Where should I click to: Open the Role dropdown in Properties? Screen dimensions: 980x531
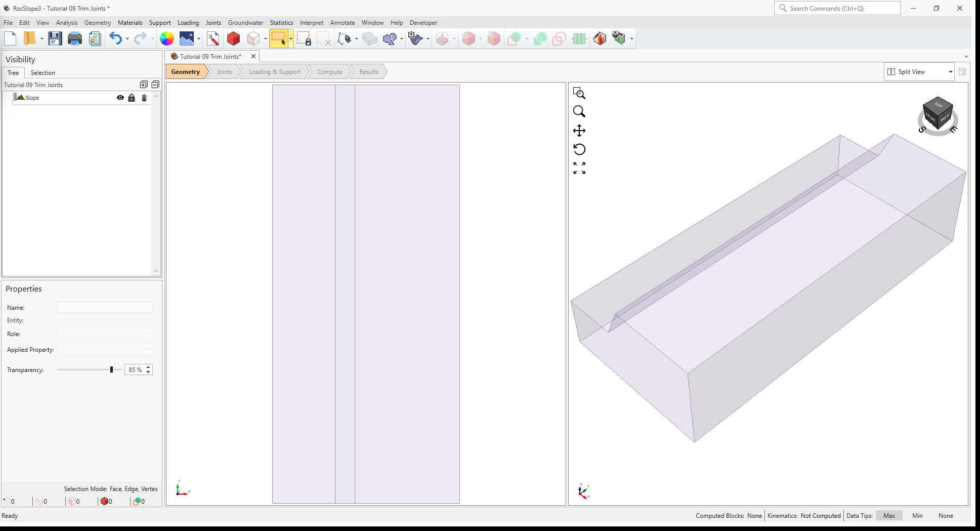pyautogui.click(x=105, y=334)
